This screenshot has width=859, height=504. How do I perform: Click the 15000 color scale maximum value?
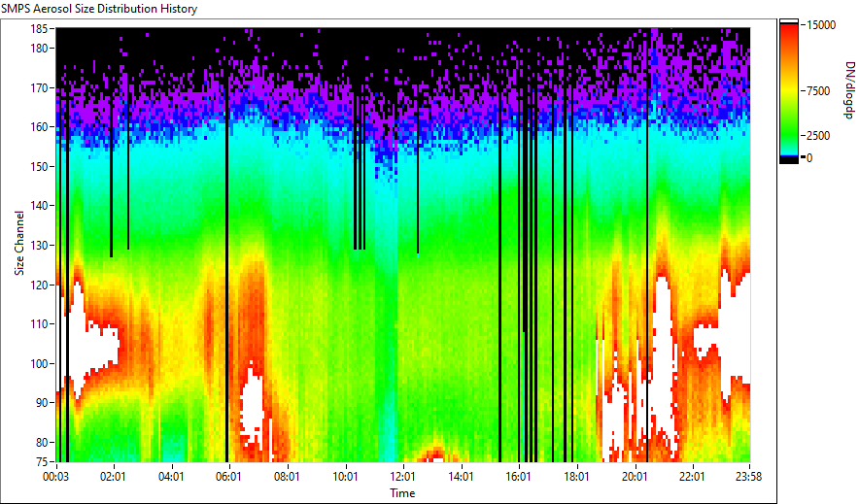coord(821,24)
